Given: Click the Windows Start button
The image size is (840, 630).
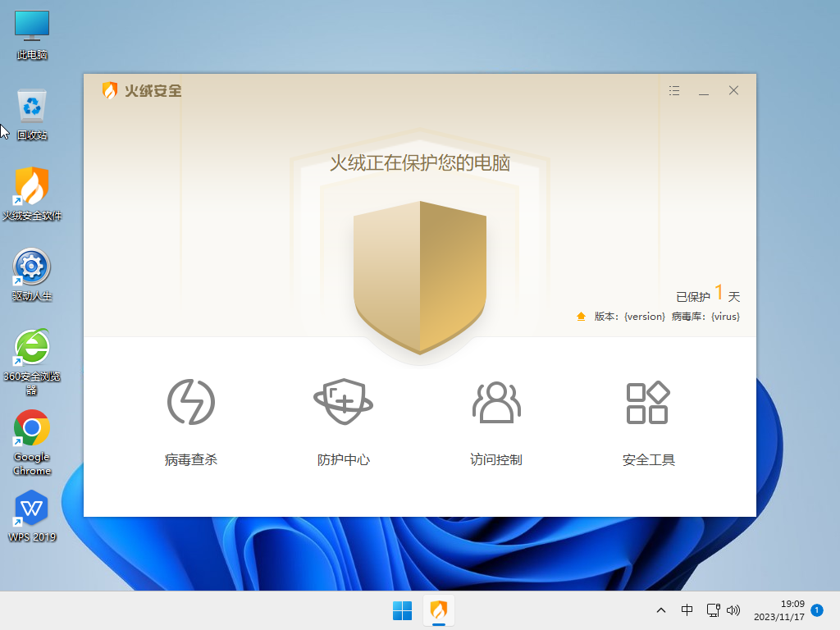Looking at the screenshot, I should click(x=402, y=610).
